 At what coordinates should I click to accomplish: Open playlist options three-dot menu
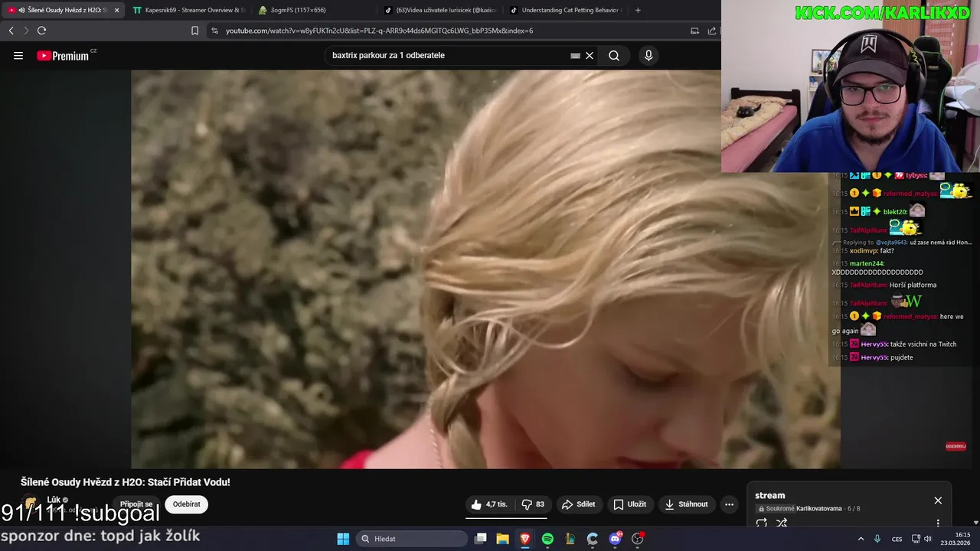(x=938, y=523)
